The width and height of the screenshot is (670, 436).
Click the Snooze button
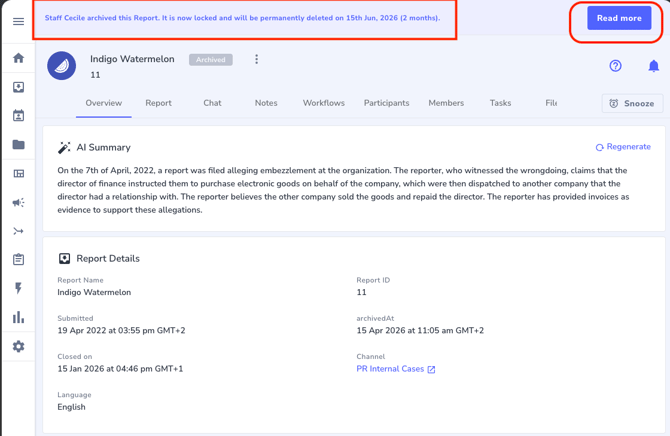(632, 103)
